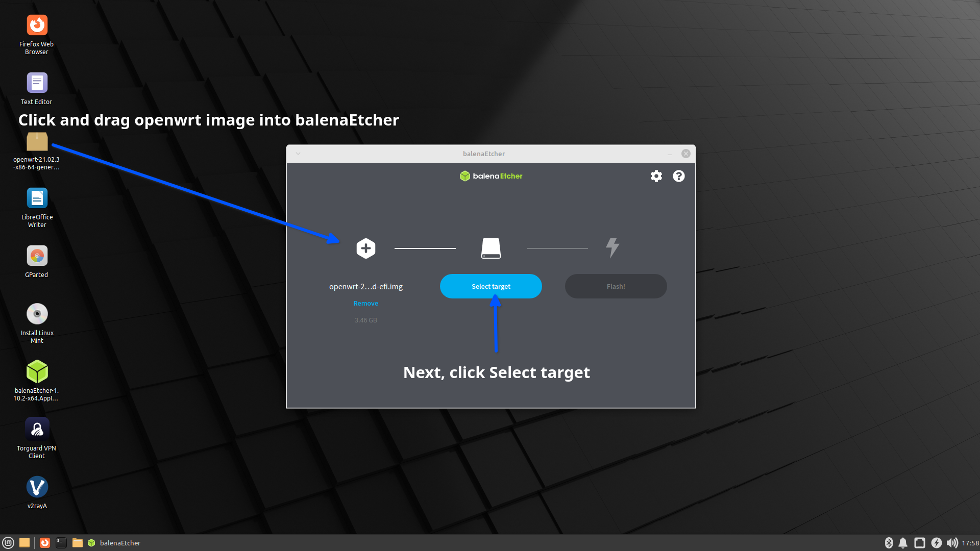Viewport: 980px width, 551px height.
Task: Select Text Editor desktop icon
Action: (37, 89)
